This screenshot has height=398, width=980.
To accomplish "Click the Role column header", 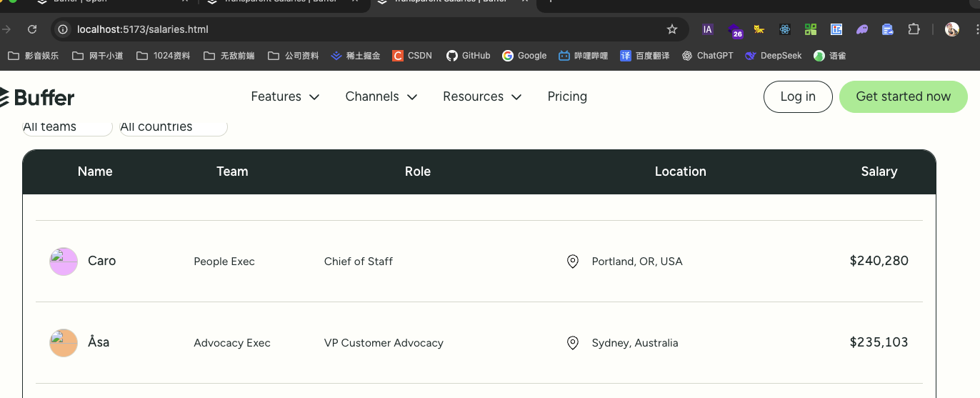I will click(418, 171).
